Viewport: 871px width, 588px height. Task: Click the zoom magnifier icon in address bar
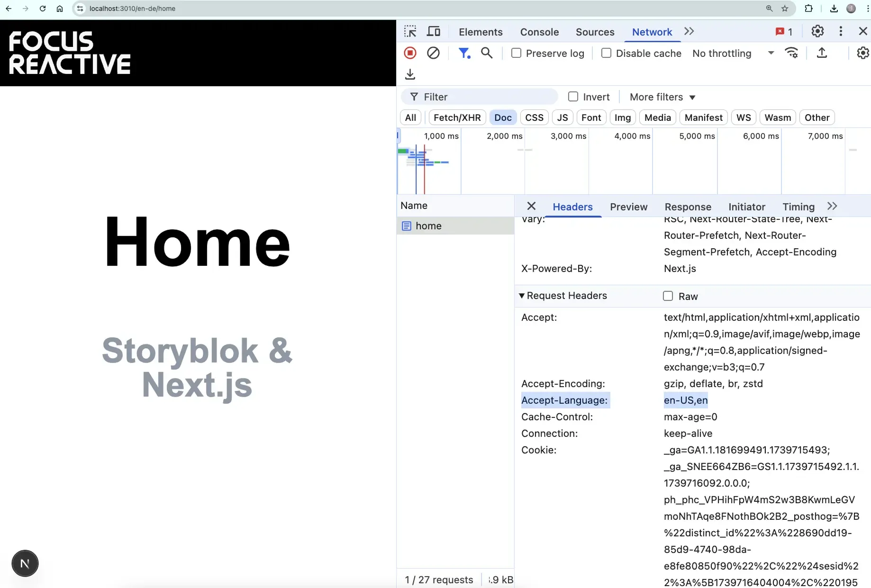[x=769, y=9]
